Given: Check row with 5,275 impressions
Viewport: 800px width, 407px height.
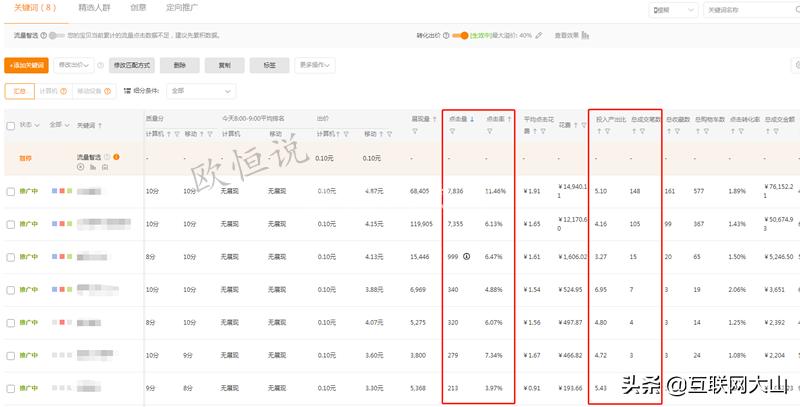Looking at the screenshot, I should [x=10, y=323].
